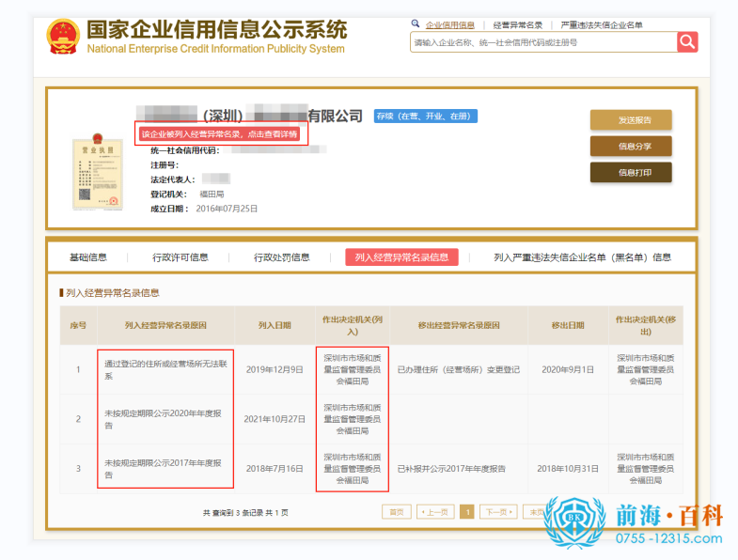This screenshot has width=738, height=560.
Task: Click the 下一页 pagination button
Action: point(498,512)
